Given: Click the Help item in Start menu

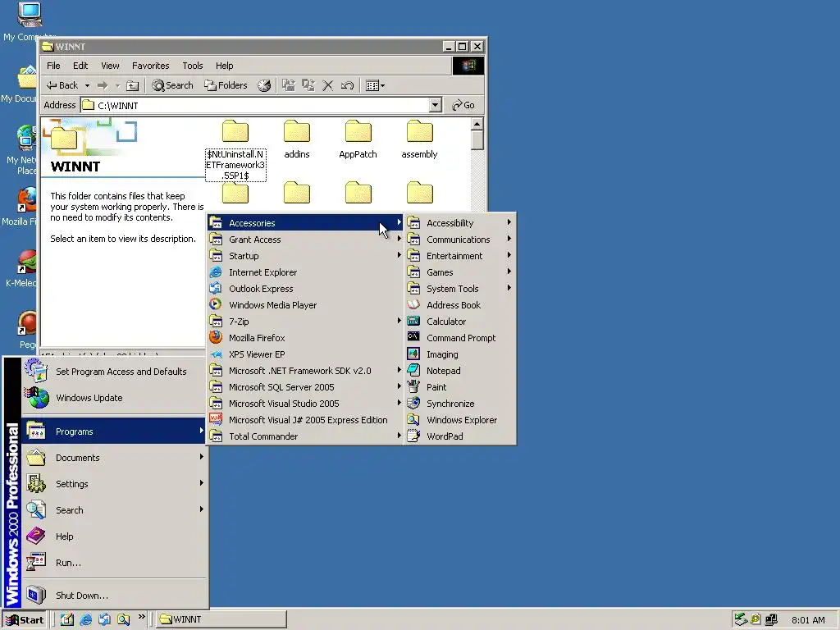Looking at the screenshot, I should 114,536.
